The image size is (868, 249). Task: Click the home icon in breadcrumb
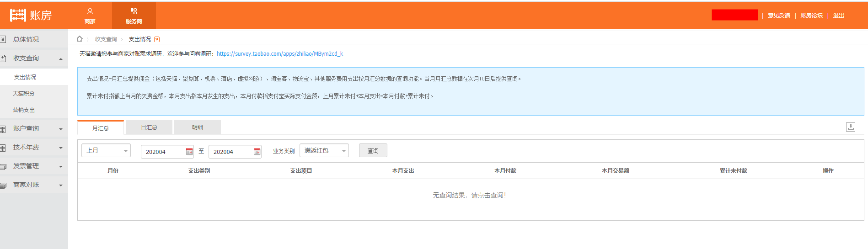click(80, 39)
